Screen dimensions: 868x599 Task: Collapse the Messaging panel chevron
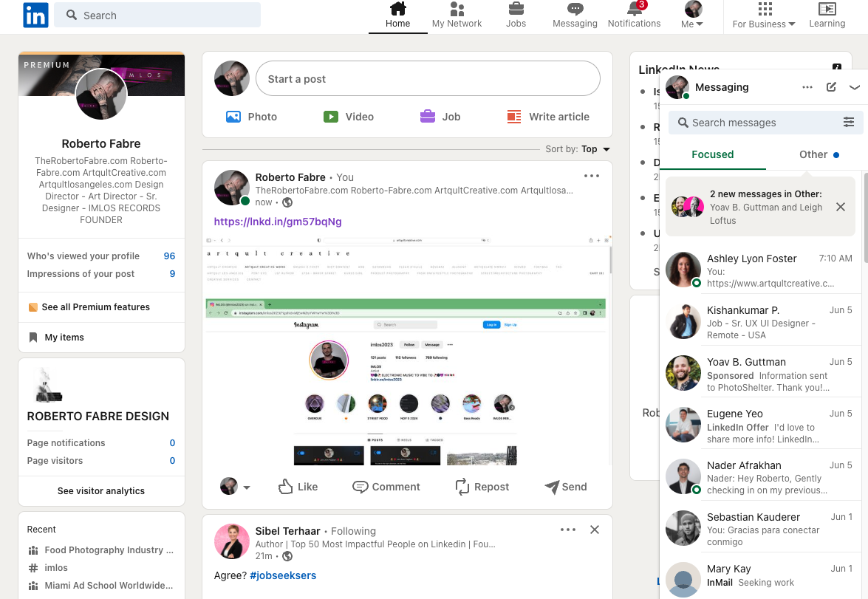(854, 87)
